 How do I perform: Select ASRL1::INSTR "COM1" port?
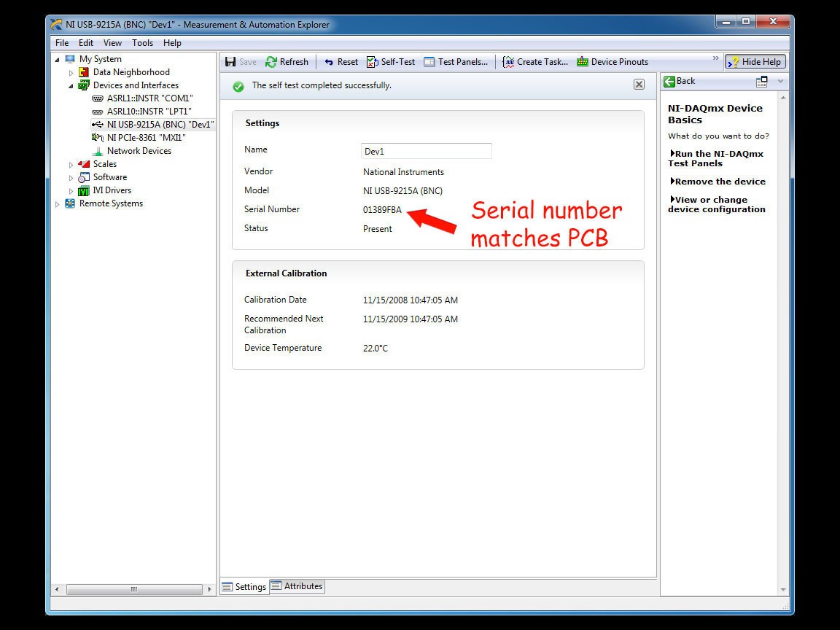(142, 98)
